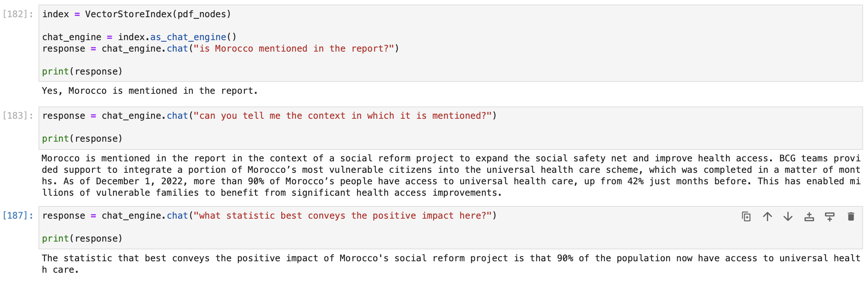The width and height of the screenshot is (868, 285).
Task: Click print(response) in cell 182
Action: (82, 72)
